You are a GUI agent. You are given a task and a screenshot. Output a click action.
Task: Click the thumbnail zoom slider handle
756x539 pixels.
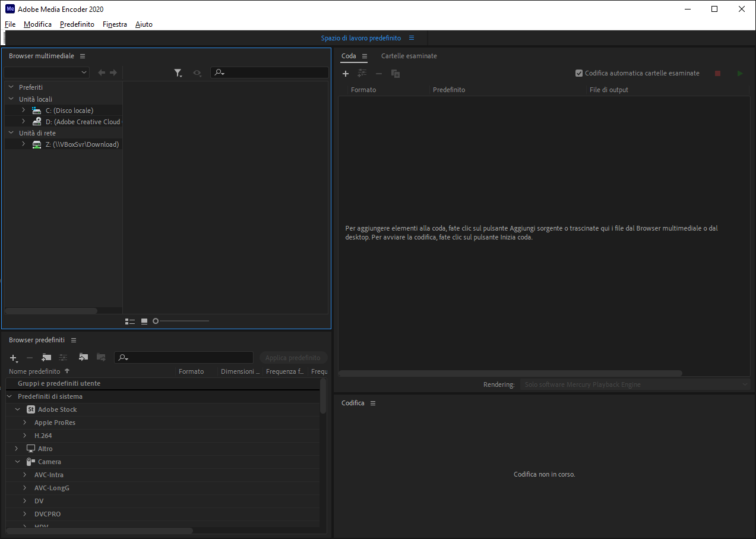156,321
